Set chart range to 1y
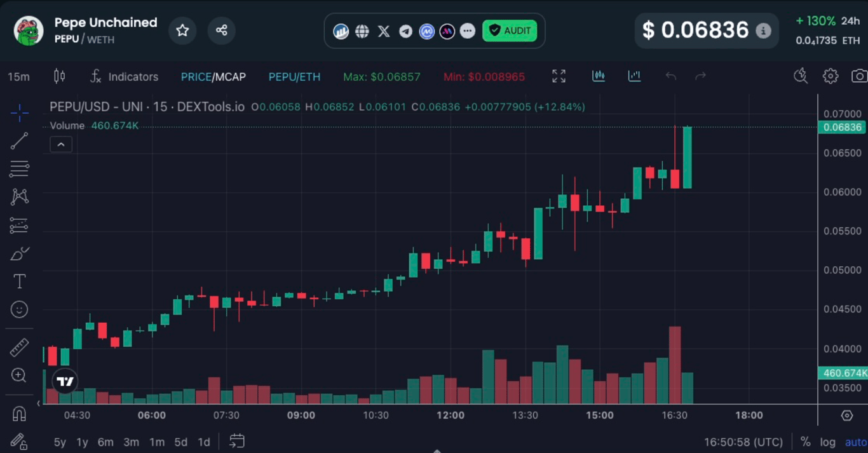The width and height of the screenshot is (868, 453). (x=82, y=442)
